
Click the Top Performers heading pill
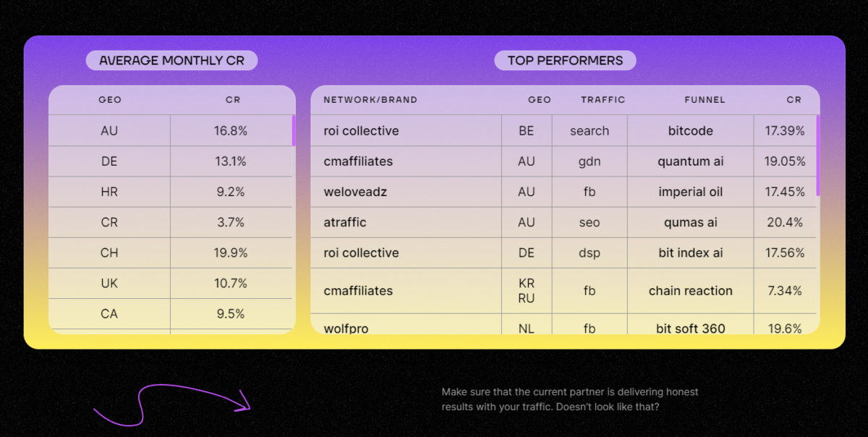[565, 60]
